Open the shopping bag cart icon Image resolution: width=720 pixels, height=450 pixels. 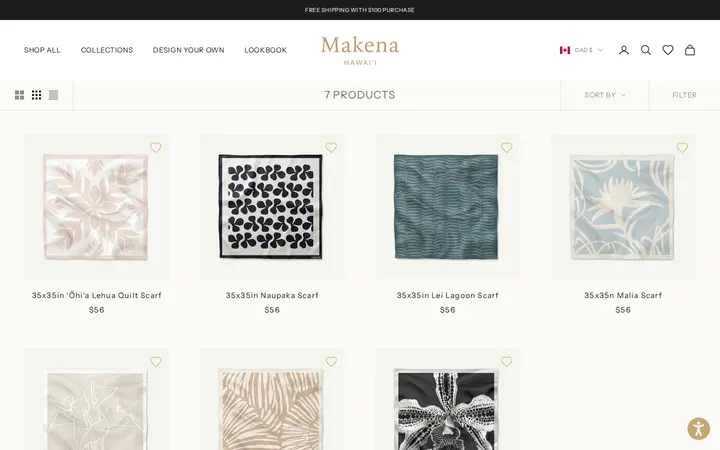tap(690, 50)
